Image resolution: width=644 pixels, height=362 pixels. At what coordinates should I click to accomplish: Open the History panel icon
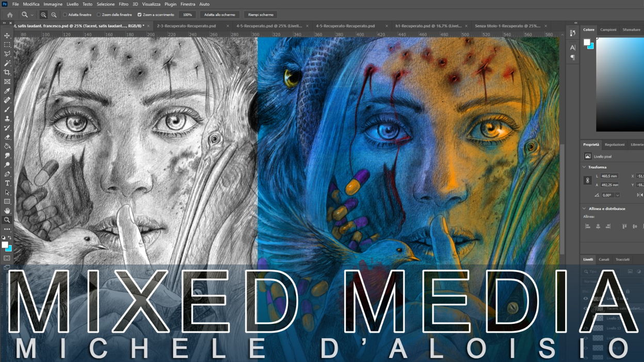tap(573, 33)
